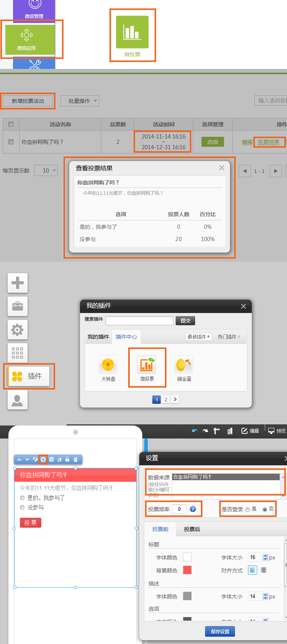
Task: Click the 搜索插件 input field
Action: [x=139, y=321]
